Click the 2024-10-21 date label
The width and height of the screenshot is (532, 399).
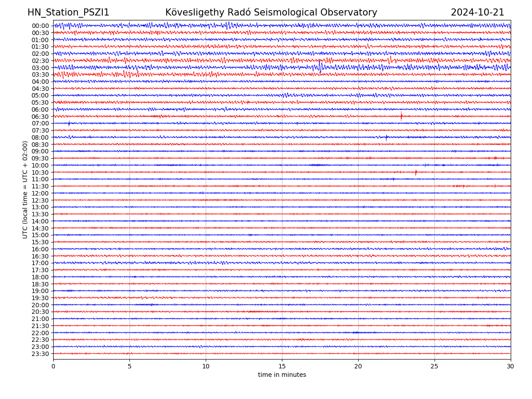(477, 13)
